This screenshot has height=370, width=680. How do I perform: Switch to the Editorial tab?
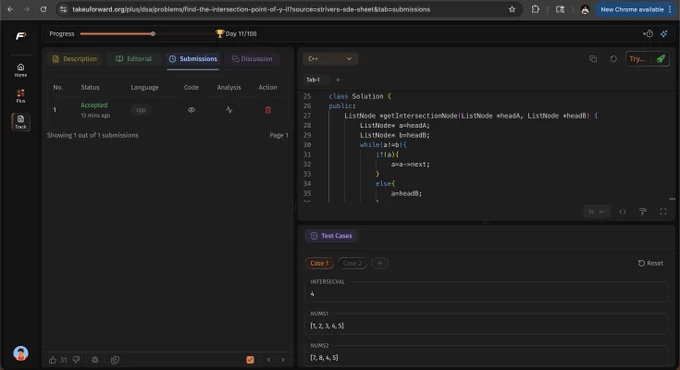tap(134, 59)
